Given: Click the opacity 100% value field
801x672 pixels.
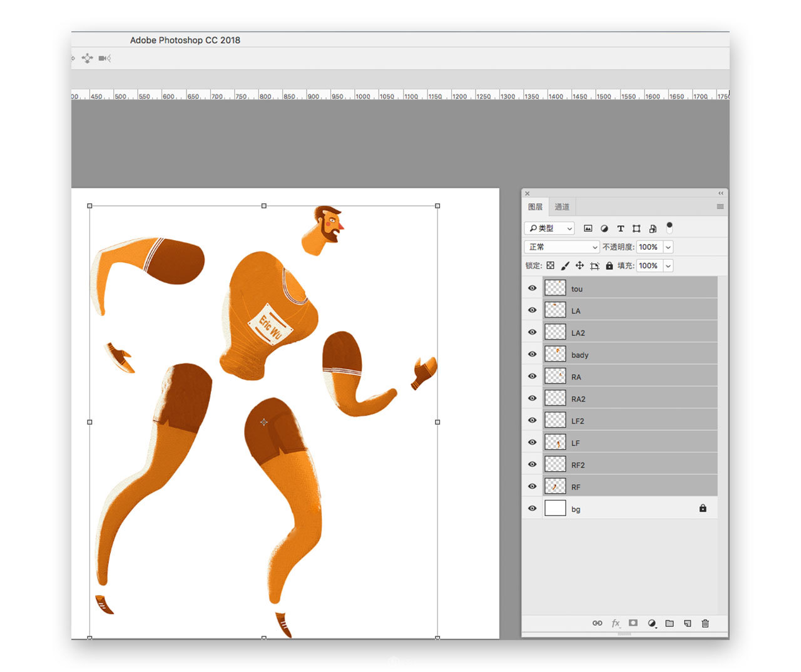Looking at the screenshot, I should 650,247.
